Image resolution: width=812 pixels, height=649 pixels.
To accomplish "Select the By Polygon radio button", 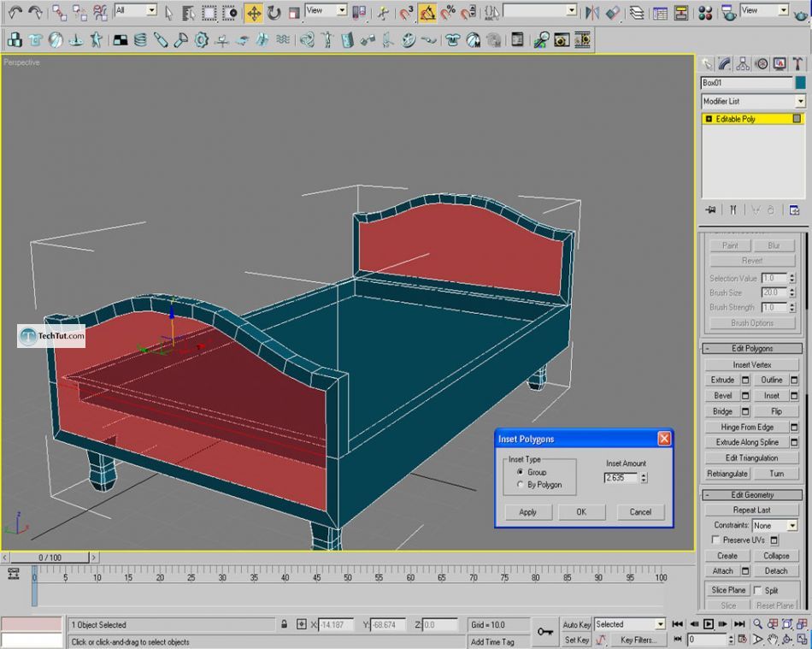I will pos(520,485).
